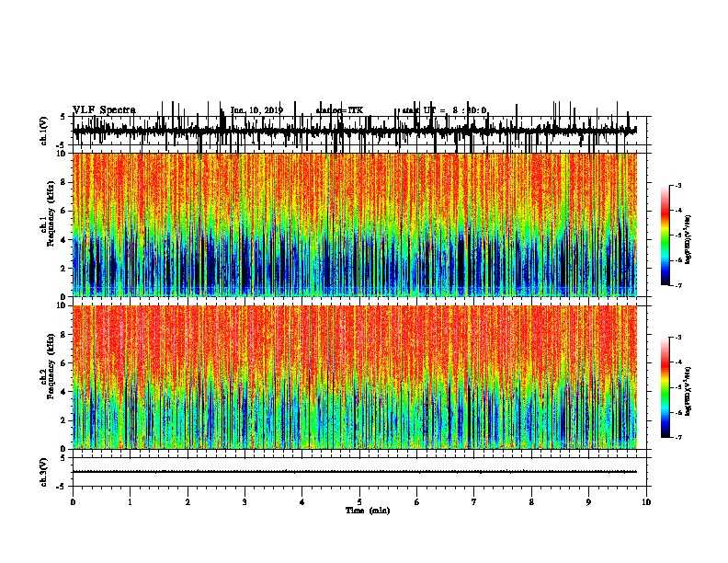
Task: Click the "start UT = 8:30:0" text
Action: tap(444, 110)
